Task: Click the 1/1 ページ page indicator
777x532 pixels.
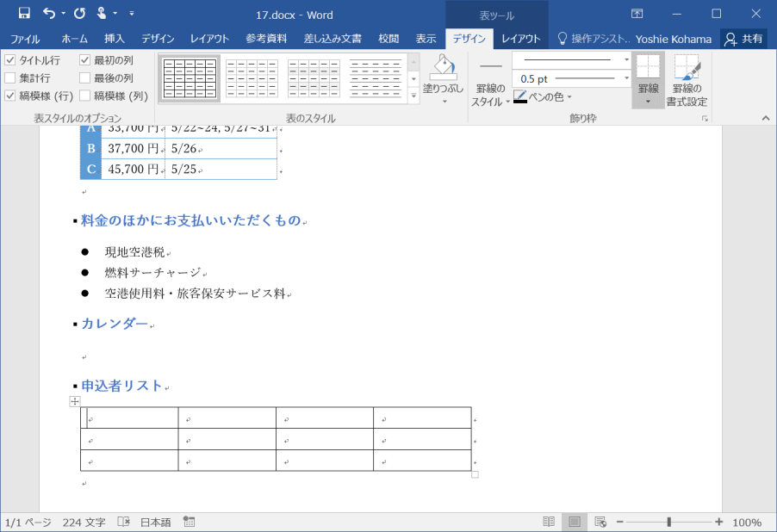Action: pos(28,522)
